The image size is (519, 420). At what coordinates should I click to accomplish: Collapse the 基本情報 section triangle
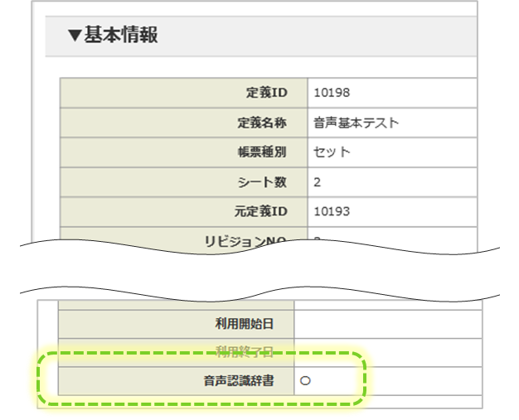pyautogui.click(x=75, y=35)
